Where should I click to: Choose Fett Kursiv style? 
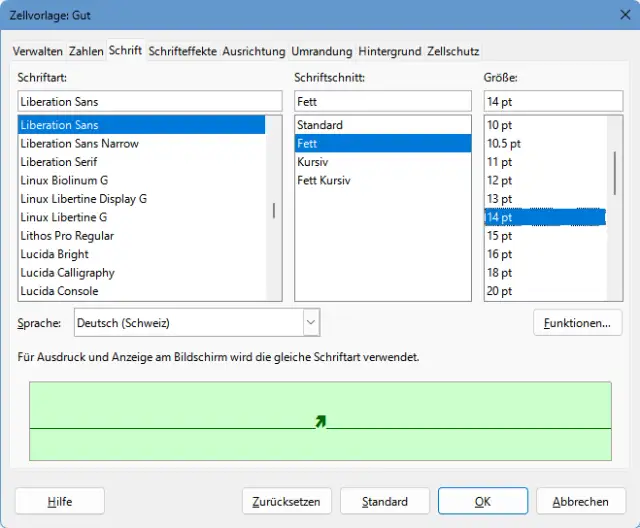(x=323, y=180)
